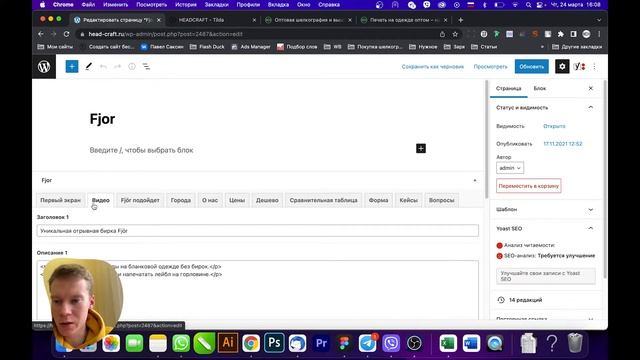Click the page title Fjor
640x360 pixels.
click(102, 119)
